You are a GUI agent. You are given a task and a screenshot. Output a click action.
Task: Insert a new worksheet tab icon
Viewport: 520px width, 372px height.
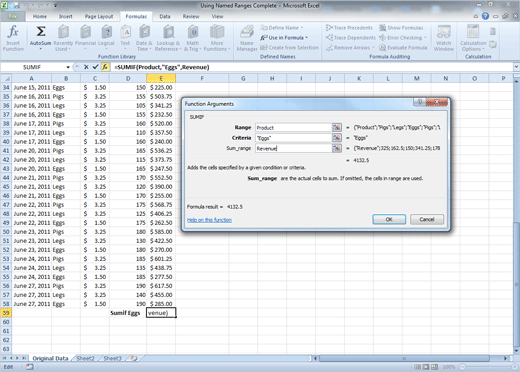pos(134,358)
